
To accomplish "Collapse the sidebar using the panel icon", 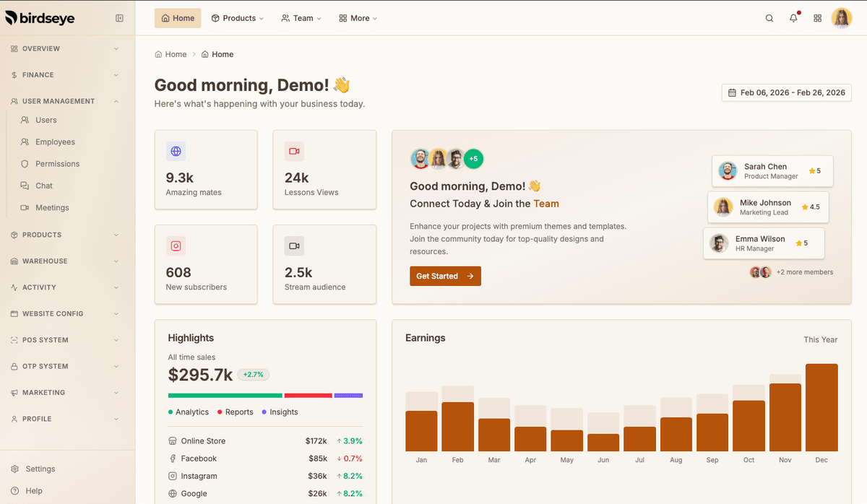I will pyautogui.click(x=119, y=18).
